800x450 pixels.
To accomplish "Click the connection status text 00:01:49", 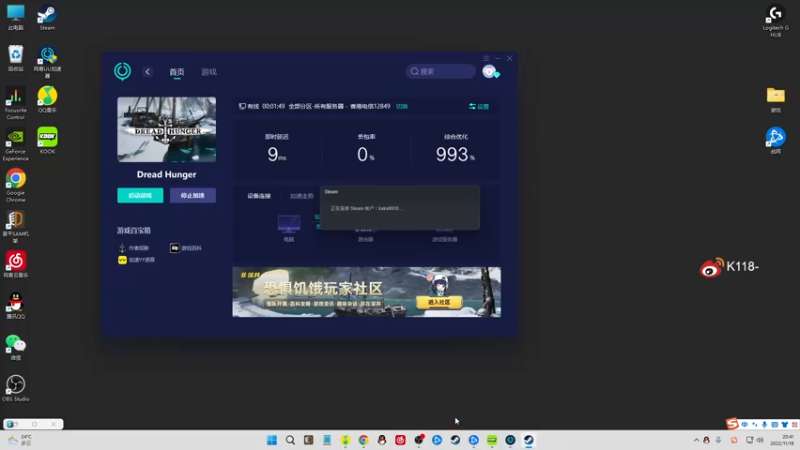I will 273,106.
